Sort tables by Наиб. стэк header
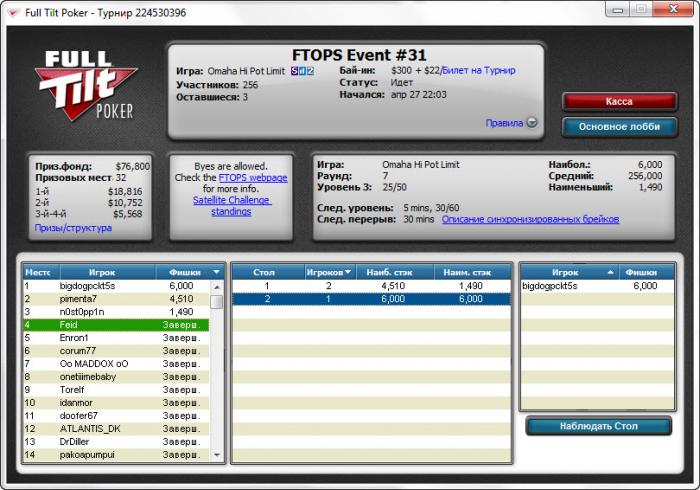 click(x=395, y=272)
